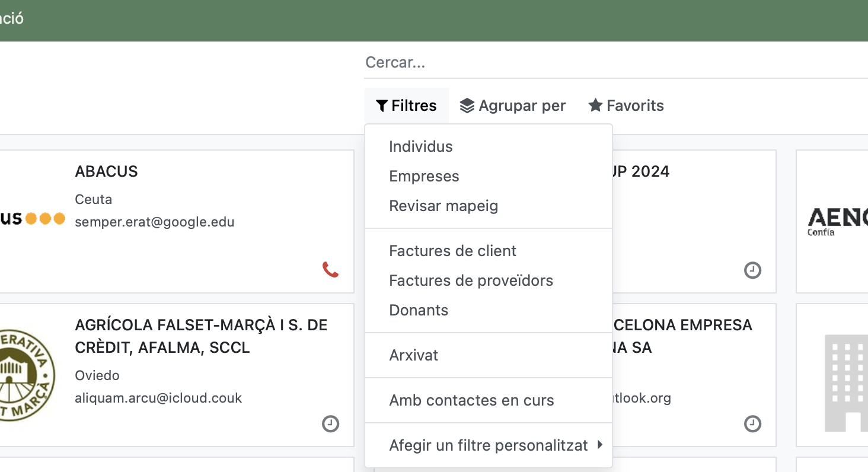
Task: Open the AENOR logo contact card
Action: pyautogui.click(x=837, y=221)
